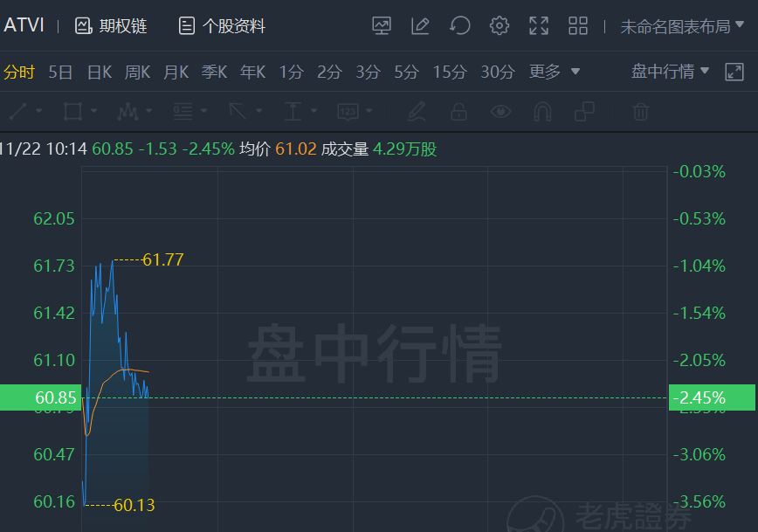
Task: Switch to the 年K yearly tab
Action: 253,72
